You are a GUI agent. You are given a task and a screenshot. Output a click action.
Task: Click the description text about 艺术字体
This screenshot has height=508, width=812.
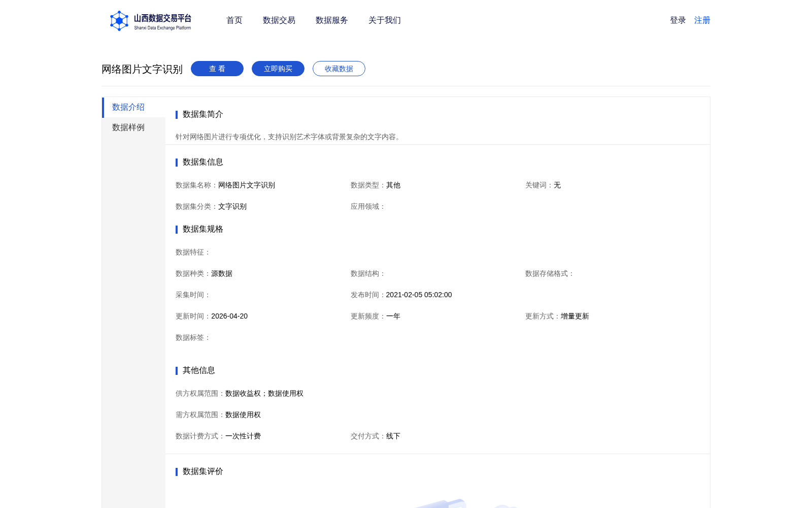coord(289,137)
